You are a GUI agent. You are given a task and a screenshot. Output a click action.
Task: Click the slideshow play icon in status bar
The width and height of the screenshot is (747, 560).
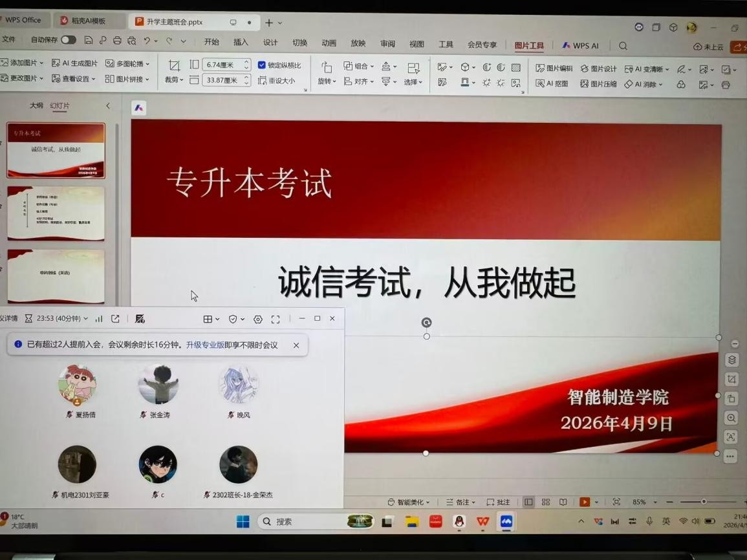point(585,502)
